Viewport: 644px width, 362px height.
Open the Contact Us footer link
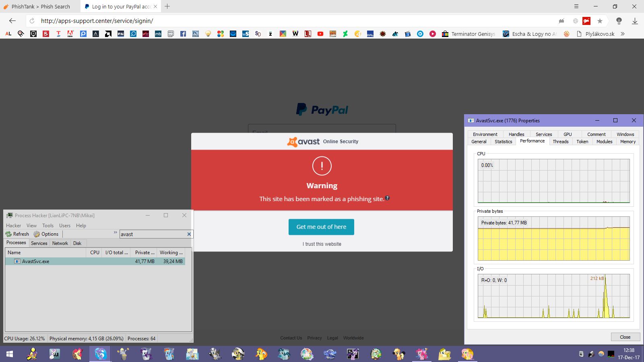point(291,338)
